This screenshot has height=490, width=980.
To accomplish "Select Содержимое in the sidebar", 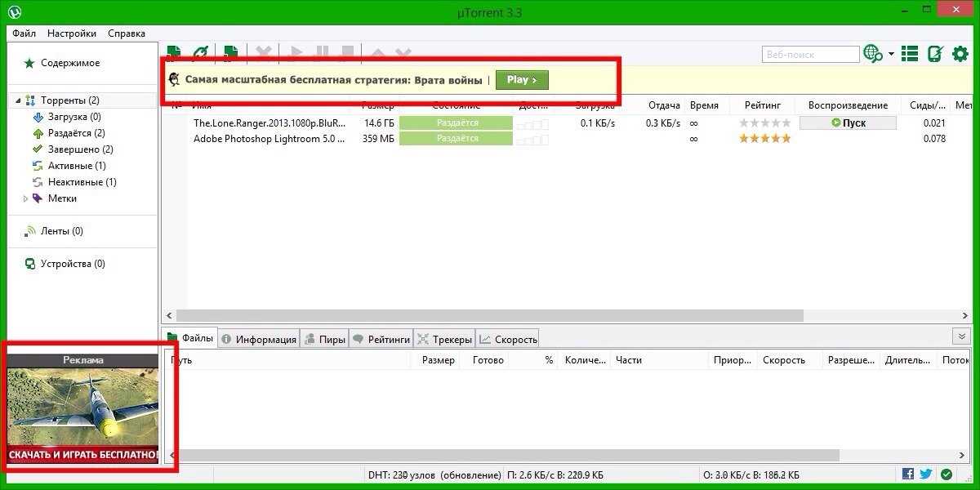I will [x=70, y=63].
